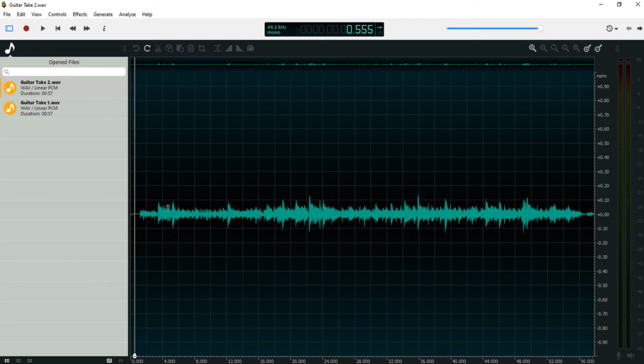Paste audio with the paste icon

point(180,48)
